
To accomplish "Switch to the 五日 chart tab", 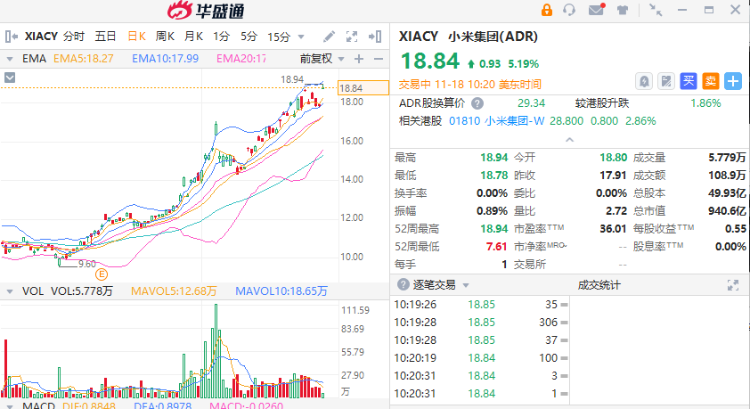I will 105,36.
